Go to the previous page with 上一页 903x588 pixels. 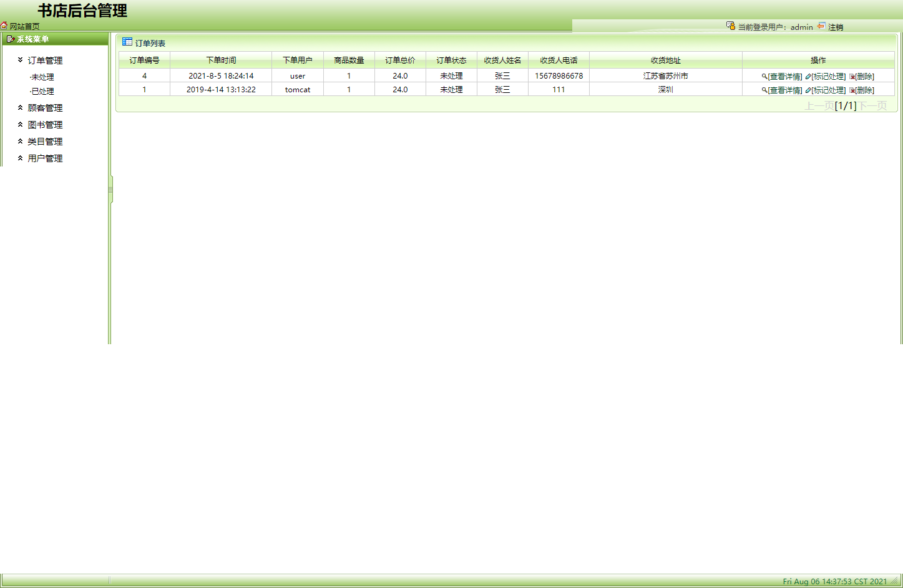[x=819, y=106]
